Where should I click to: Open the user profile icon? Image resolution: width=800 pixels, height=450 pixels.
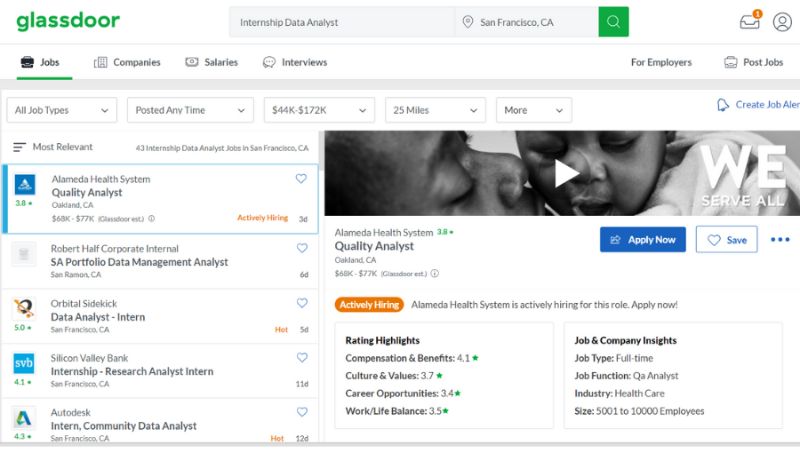pyautogui.click(x=782, y=22)
